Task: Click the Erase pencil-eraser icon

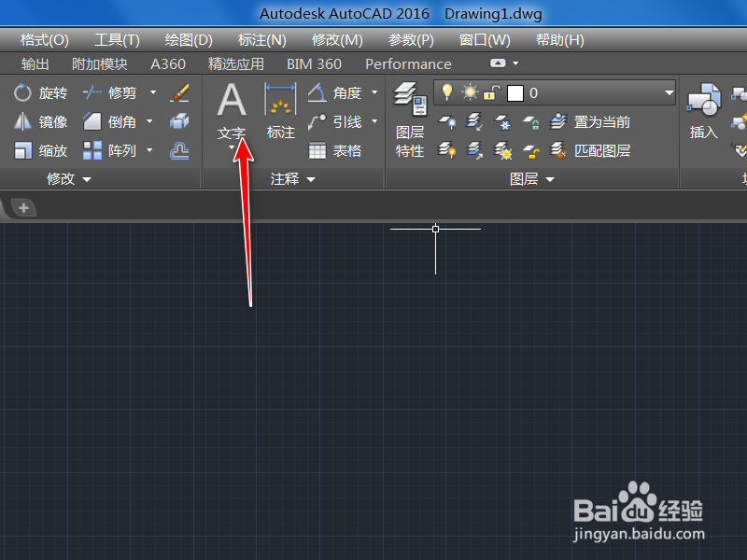Action: 179,92
